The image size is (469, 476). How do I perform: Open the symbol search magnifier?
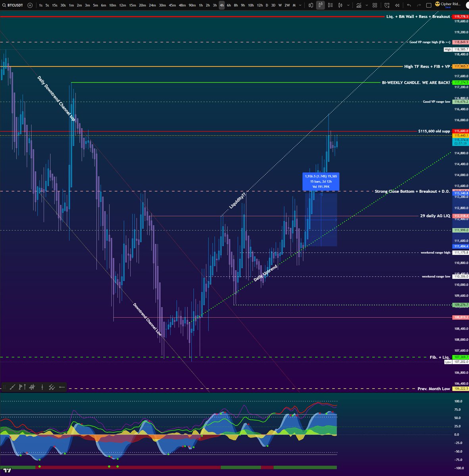4,6
